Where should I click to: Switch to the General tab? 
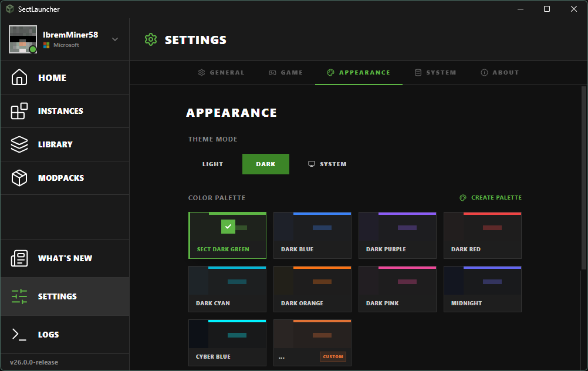pyautogui.click(x=221, y=73)
